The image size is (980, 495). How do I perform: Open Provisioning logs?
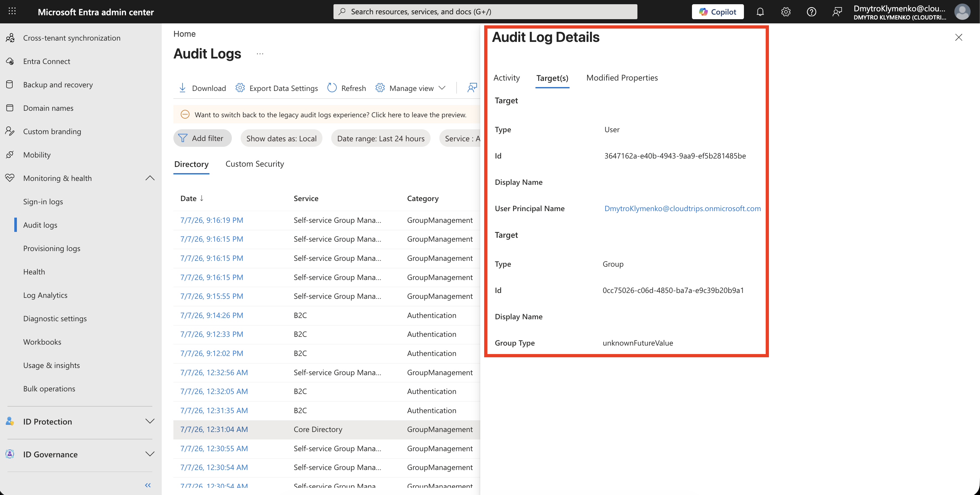point(52,248)
